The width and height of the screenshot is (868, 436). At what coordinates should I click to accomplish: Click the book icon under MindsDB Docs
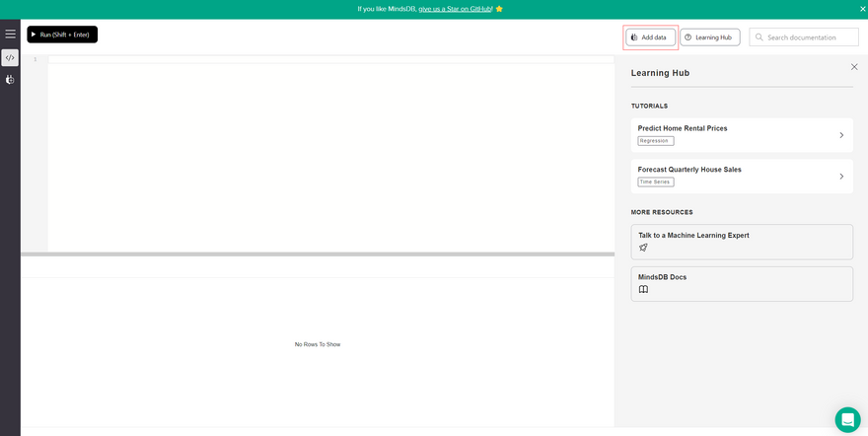coord(643,289)
